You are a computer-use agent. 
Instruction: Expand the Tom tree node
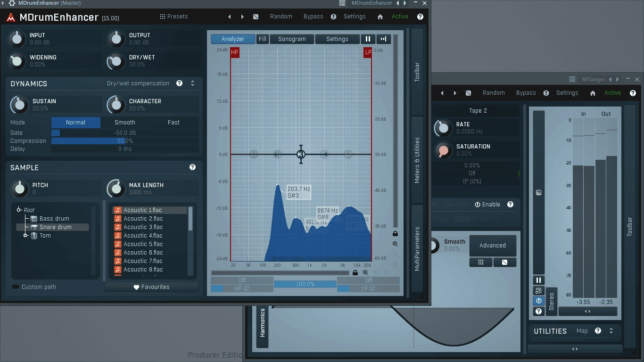coord(25,236)
